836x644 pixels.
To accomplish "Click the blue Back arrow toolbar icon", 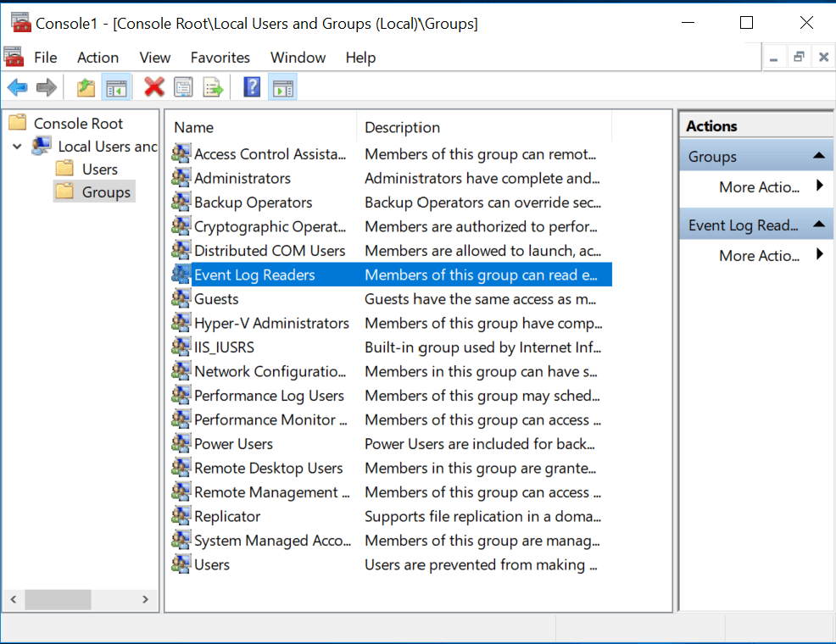I will (18, 86).
